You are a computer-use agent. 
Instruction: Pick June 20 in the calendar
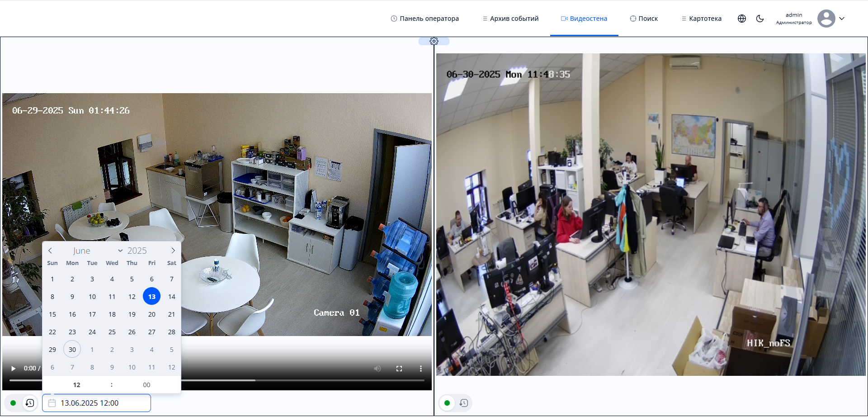click(x=151, y=314)
